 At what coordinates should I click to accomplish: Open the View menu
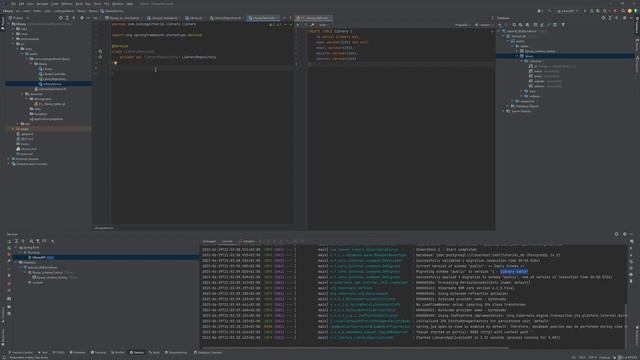tap(30, 4)
